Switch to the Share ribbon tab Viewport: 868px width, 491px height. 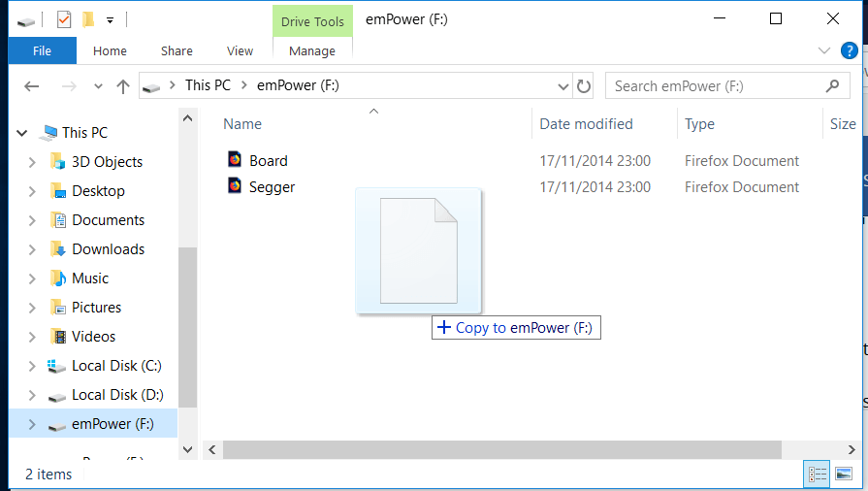pos(177,51)
